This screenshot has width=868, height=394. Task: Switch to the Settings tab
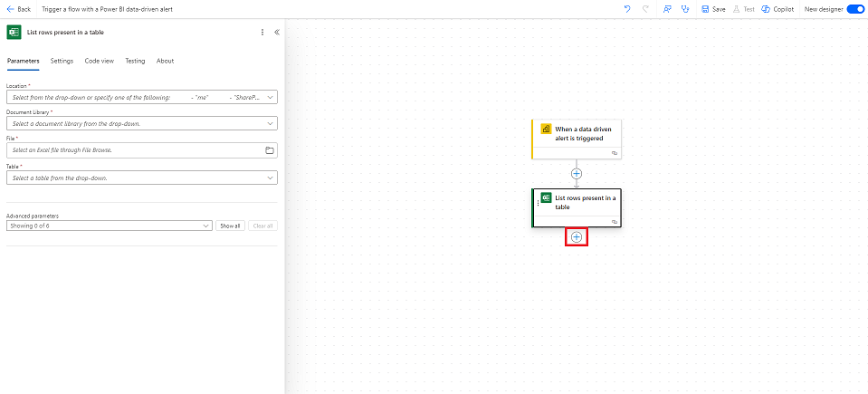click(x=62, y=61)
